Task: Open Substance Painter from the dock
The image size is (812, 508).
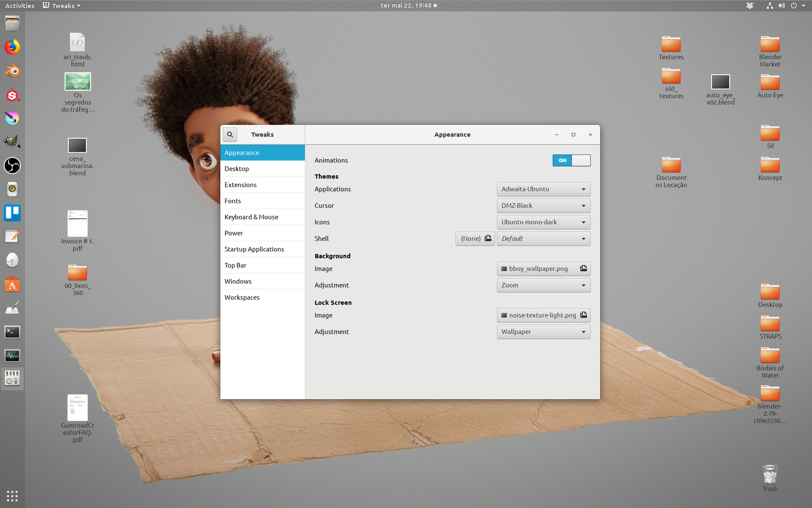Action: 12,95
